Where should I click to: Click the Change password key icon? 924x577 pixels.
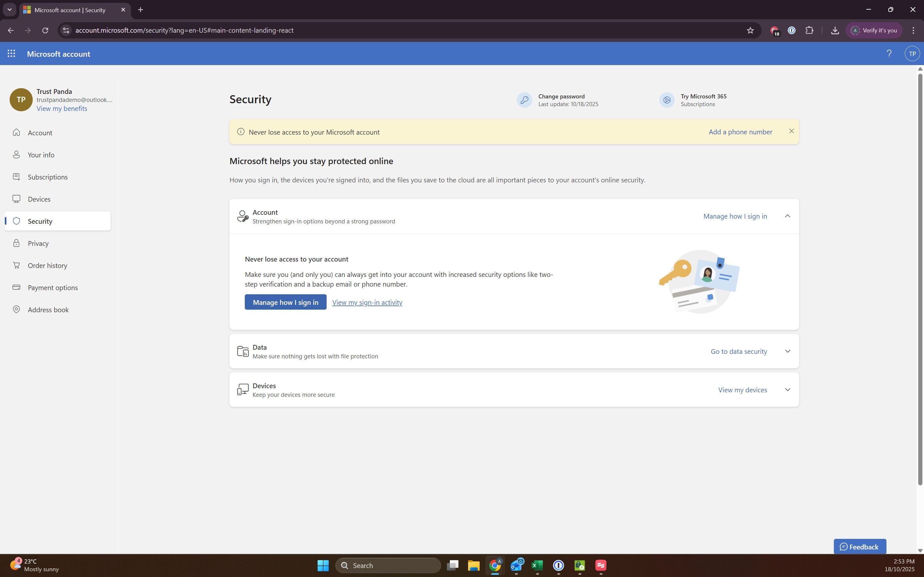(524, 100)
